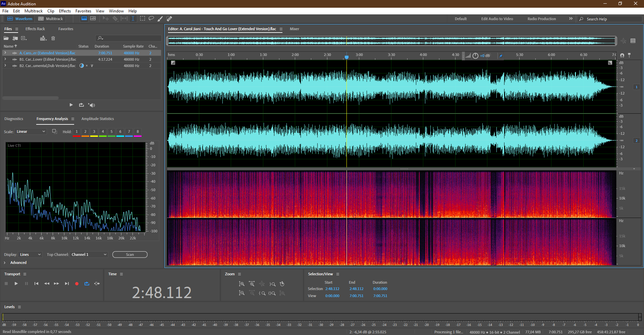Switch to the Effects Rack tab
This screenshot has height=335, width=644.
[x=35, y=29]
